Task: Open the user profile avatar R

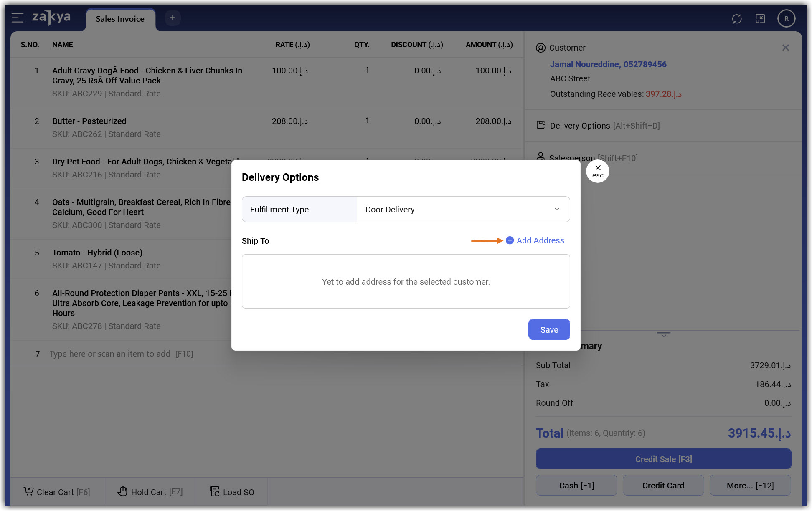Action: click(x=786, y=19)
